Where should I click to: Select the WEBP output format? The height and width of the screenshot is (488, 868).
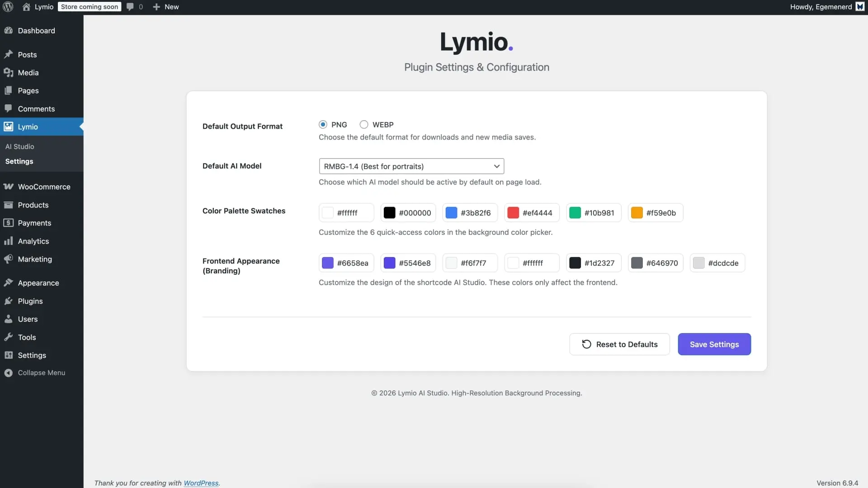364,124
